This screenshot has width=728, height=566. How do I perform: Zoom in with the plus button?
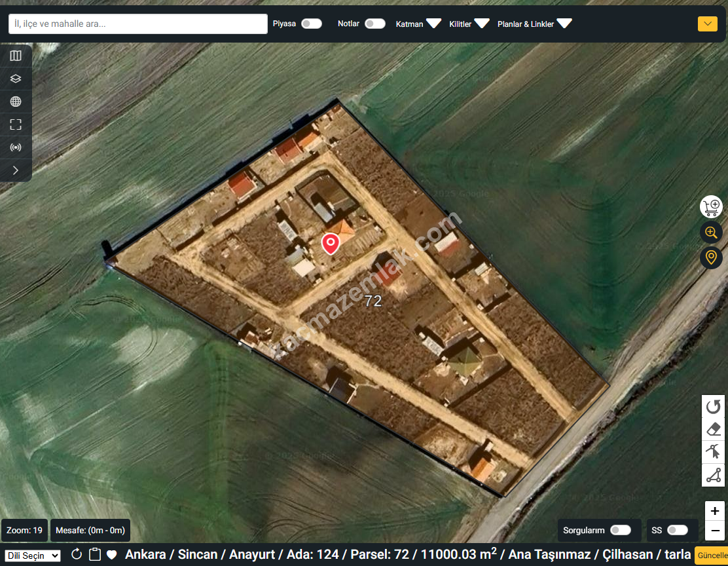(x=714, y=511)
